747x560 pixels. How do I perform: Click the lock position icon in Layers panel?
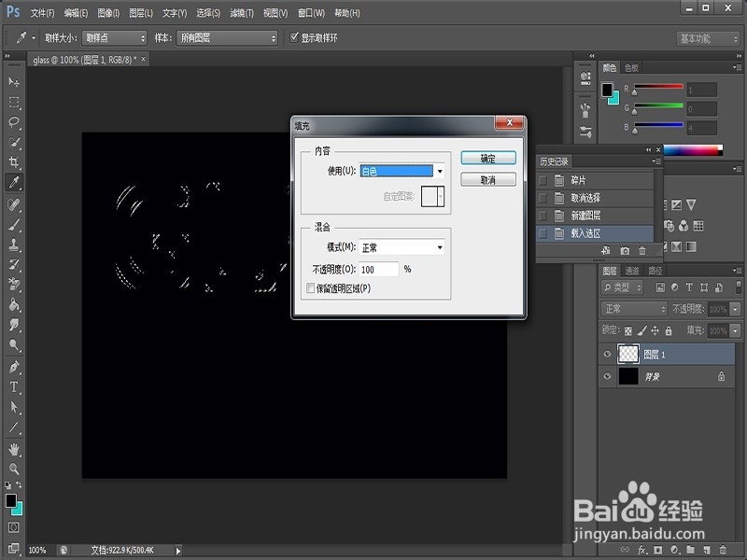(x=655, y=330)
